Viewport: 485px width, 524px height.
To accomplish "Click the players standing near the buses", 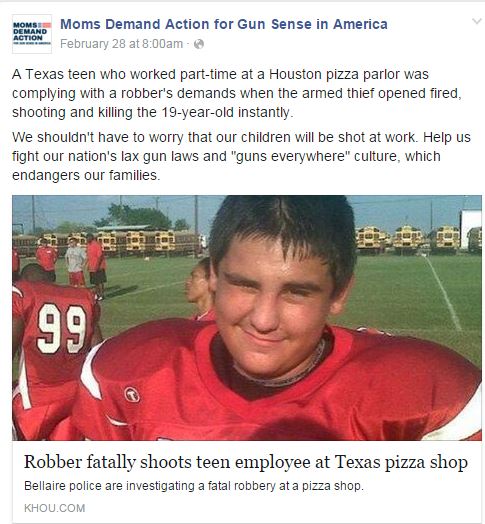I will (71, 262).
